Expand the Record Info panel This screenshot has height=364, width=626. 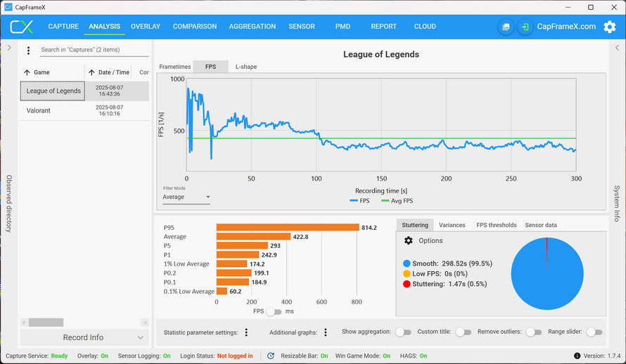tap(141, 338)
